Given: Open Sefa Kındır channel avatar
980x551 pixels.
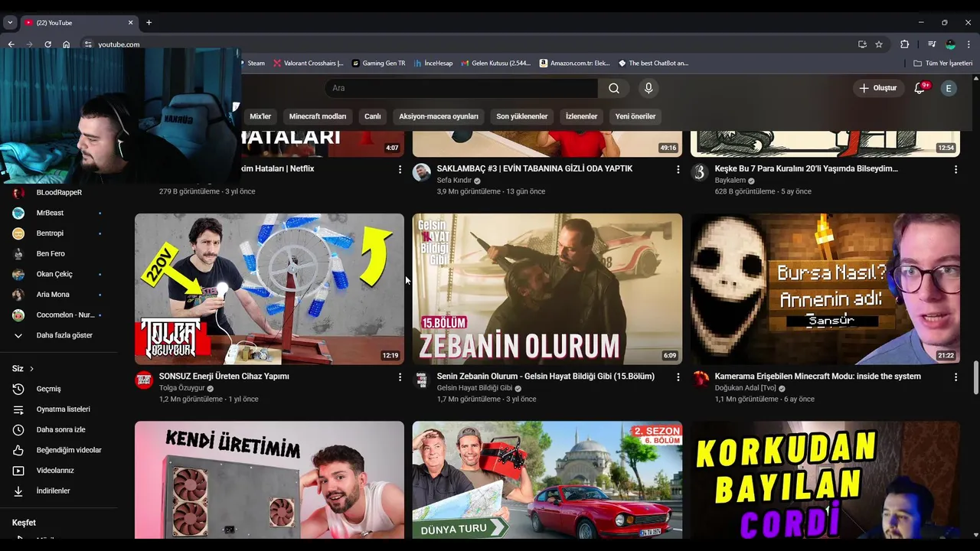Looking at the screenshot, I should [422, 172].
